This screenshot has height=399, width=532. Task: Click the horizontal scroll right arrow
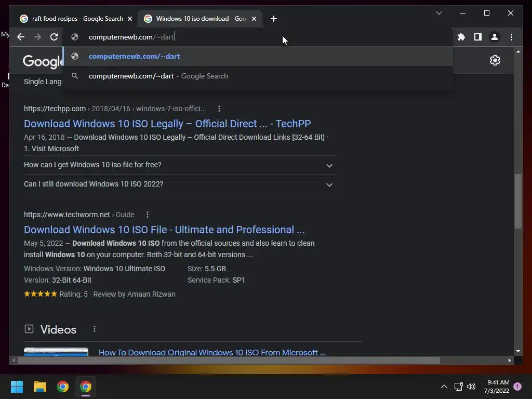[509, 361]
